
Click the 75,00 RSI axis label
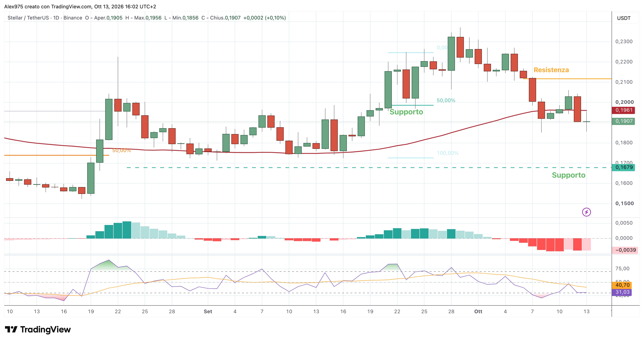point(622,269)
